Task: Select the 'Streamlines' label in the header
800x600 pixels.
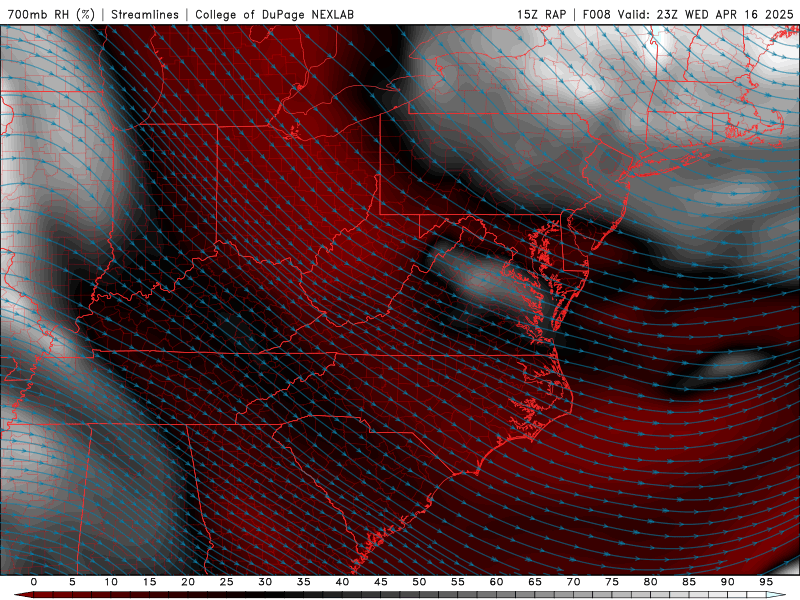Action: tap(145, 14)
